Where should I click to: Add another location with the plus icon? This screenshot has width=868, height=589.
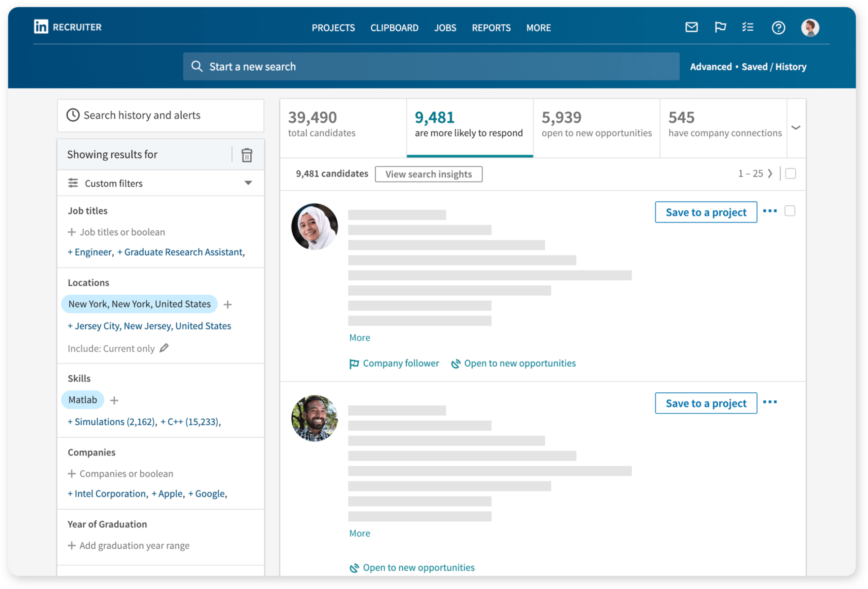tap(227, 304)
